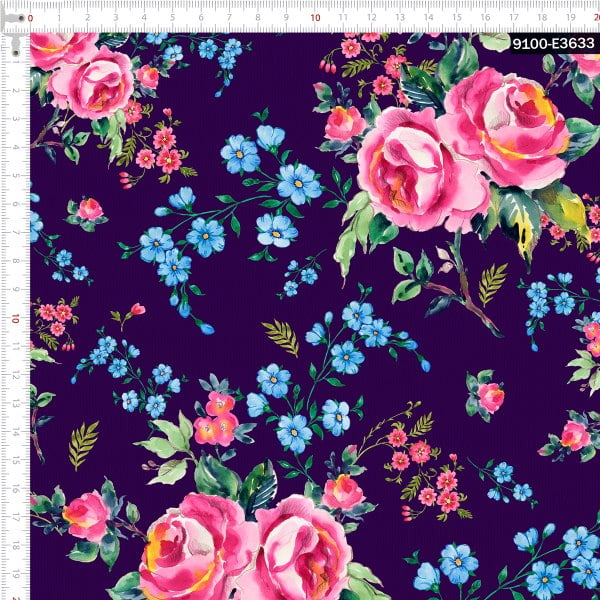Click the olive fern leaf in the pattern's center
This screenshot has height=600, width=600.
282,336
